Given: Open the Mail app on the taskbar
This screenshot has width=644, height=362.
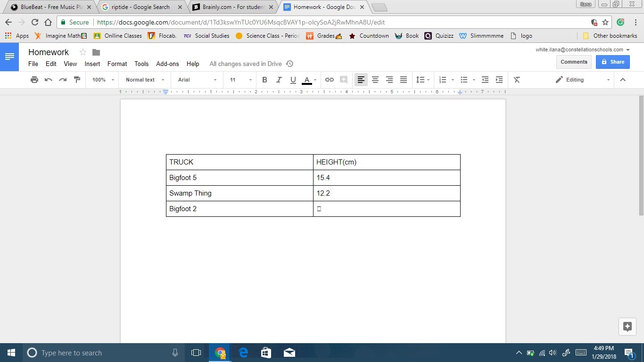Looking at the screenshot, I should [289, 353].
